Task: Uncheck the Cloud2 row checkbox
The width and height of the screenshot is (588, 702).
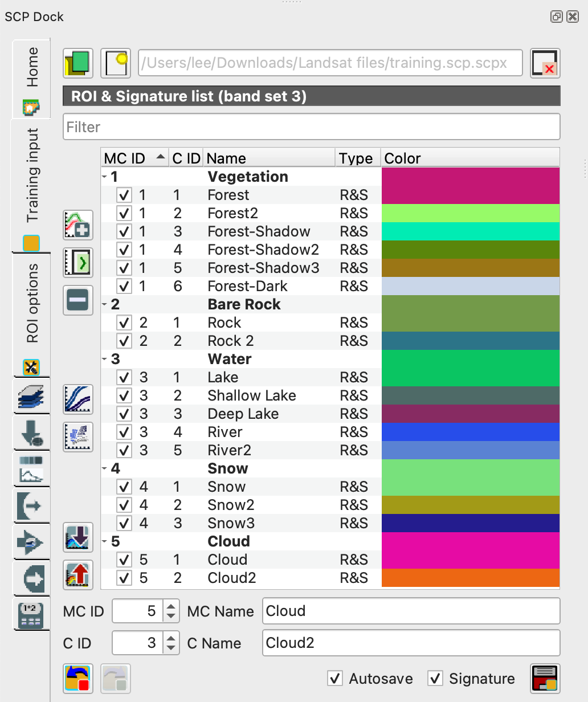Action: click(124, 578)
